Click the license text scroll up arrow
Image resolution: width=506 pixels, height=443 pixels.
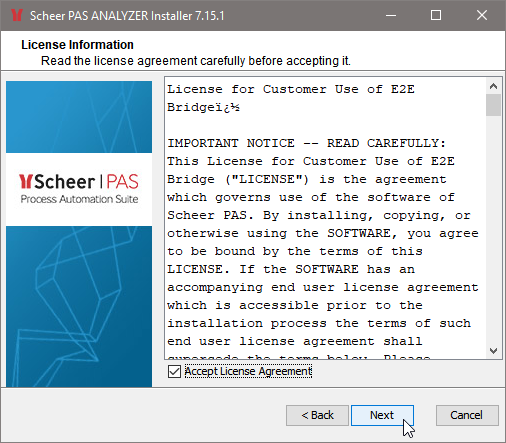tap(494, 86)
